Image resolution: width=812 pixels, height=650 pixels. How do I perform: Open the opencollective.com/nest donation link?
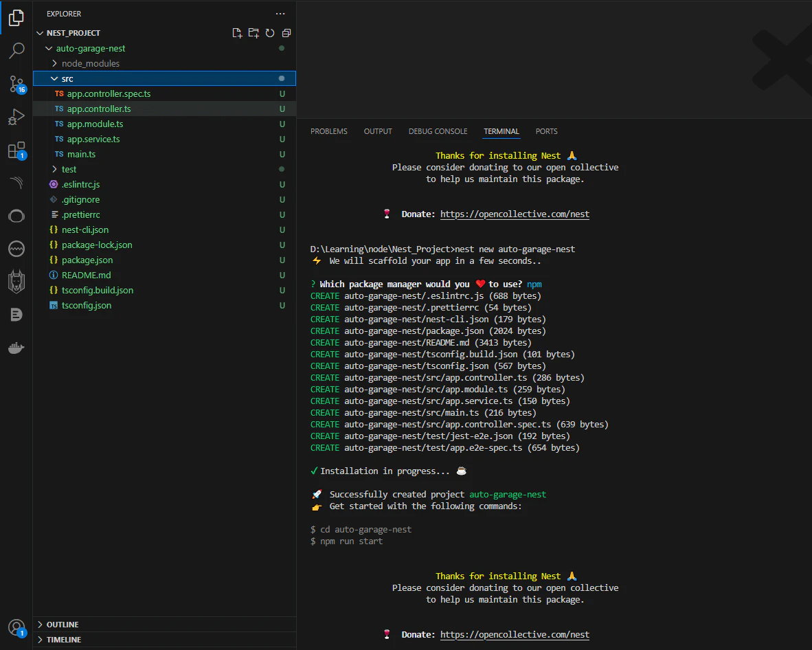(514, 214)
